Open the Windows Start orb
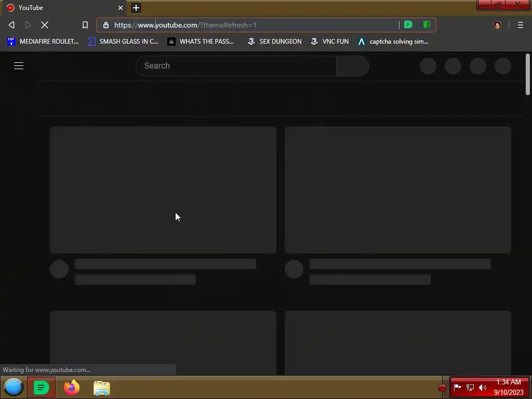Screen dimensions: 532x399 [14, 387]
